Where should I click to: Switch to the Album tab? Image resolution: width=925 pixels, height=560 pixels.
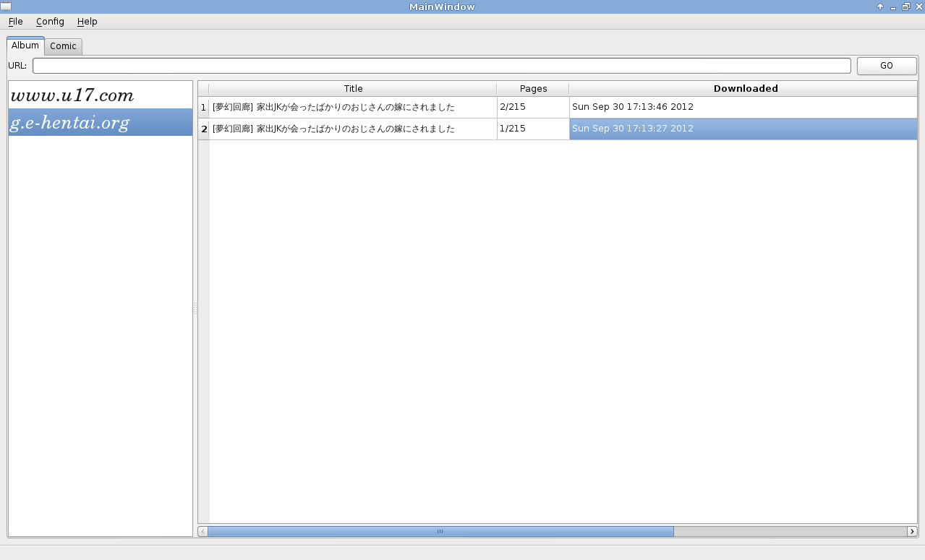coord(25,46)
